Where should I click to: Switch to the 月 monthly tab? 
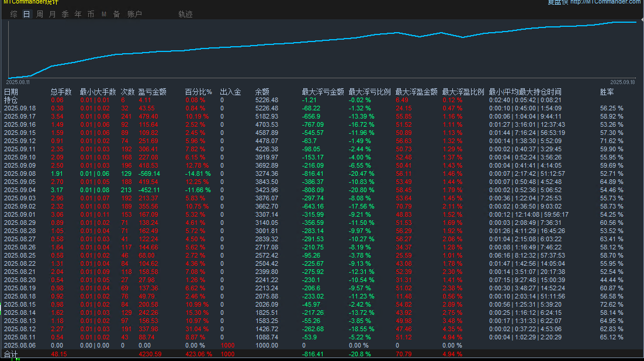[x=52, y=14]
